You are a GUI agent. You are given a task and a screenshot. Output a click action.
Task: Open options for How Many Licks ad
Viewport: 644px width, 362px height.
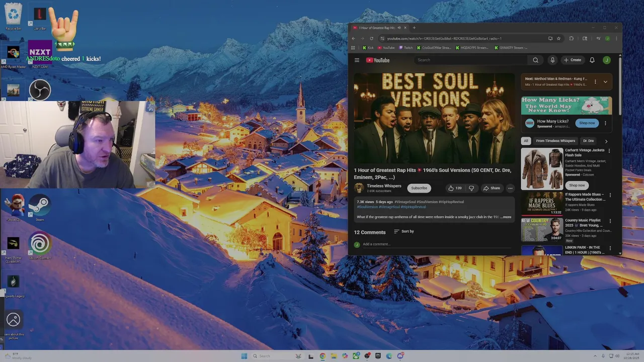click(x=605, y=123)
